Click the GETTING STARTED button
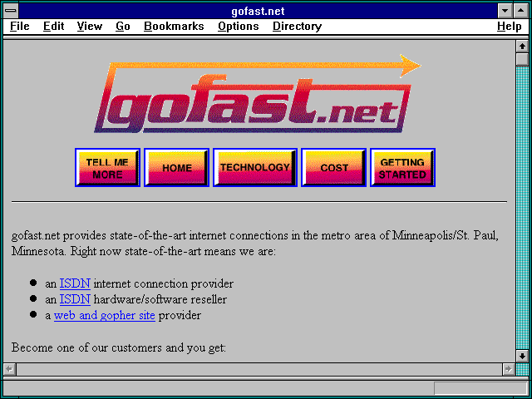532x399 pixels. [x=402, y=168]
